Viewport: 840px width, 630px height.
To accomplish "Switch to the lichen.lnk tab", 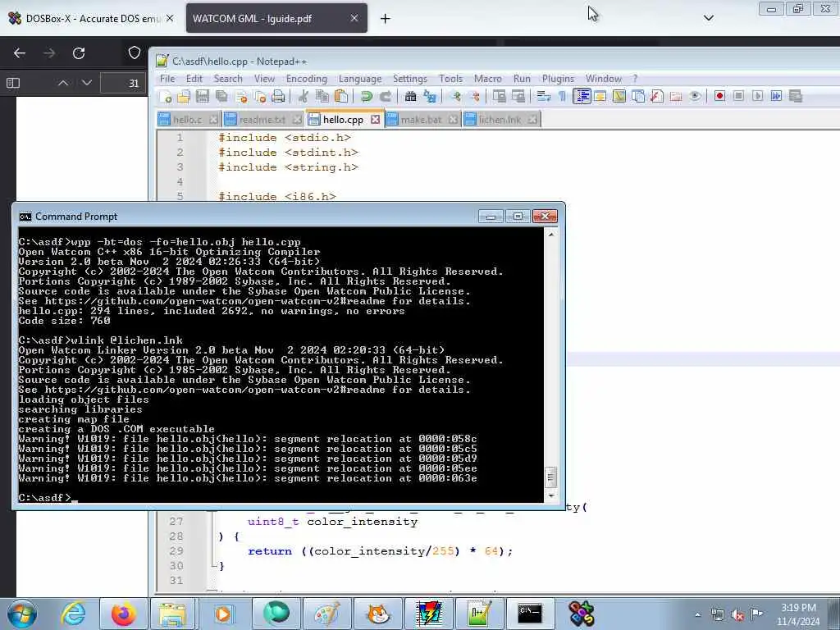I will [500, 120].
